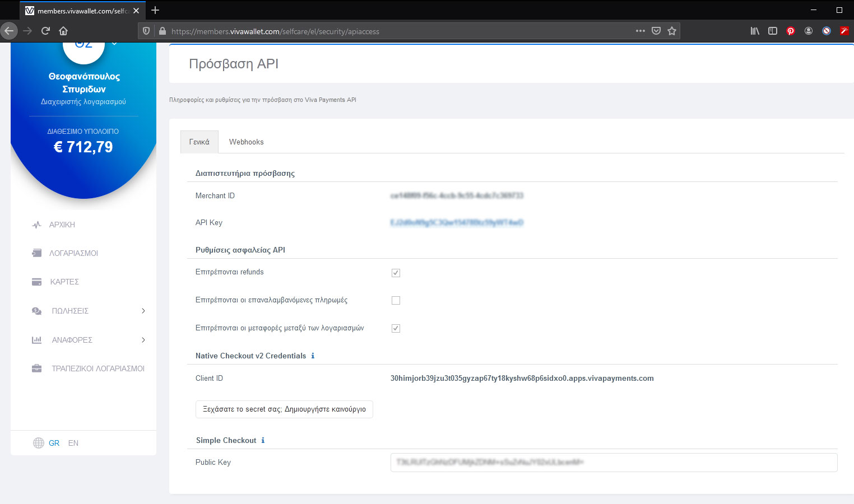Select the ΑΡΧΙΚΗ home icon in sidebar
The image size is (854, 504).
click(x=36, y=225)
